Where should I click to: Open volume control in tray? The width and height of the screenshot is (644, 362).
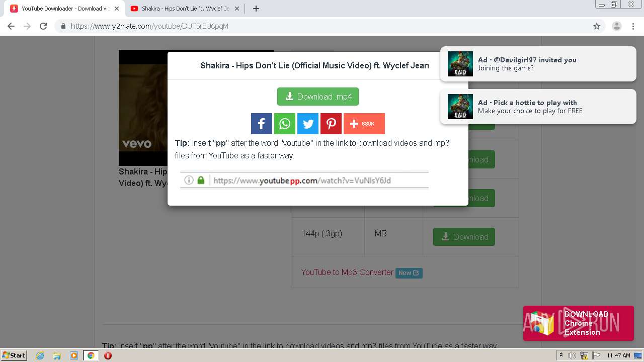(x=572, y=355)
